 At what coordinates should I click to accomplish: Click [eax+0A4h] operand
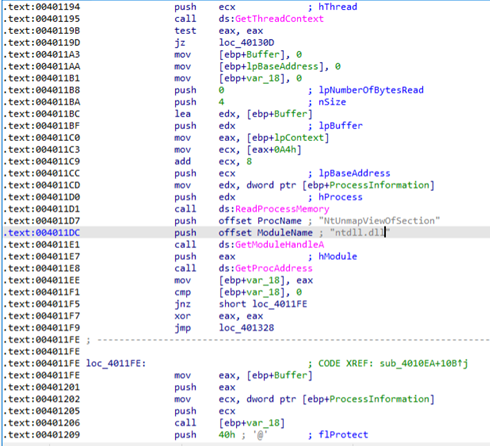coord(274,150)
